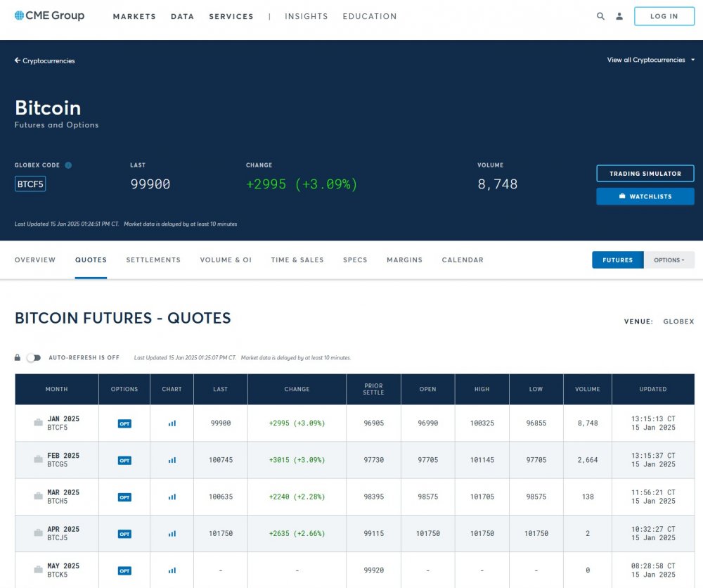The width and height of the screenshot is (703, 588).
Task: Click the lock icon beside auto-refresh
Action: click(x=18, y=357)
